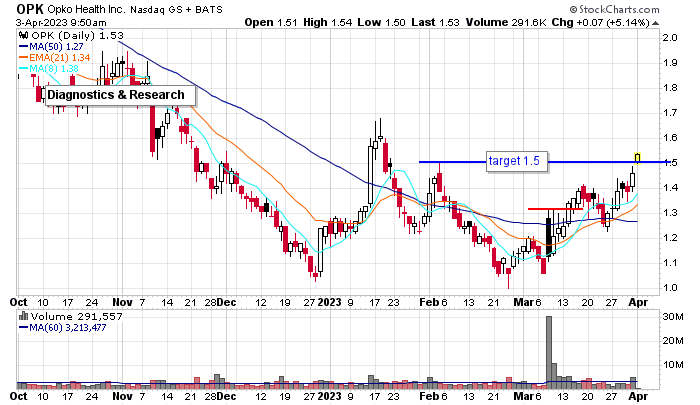Click the small triangle after Chg value
Image resolution: width=700 pixels, height=405 pixels.
point(655,23)
